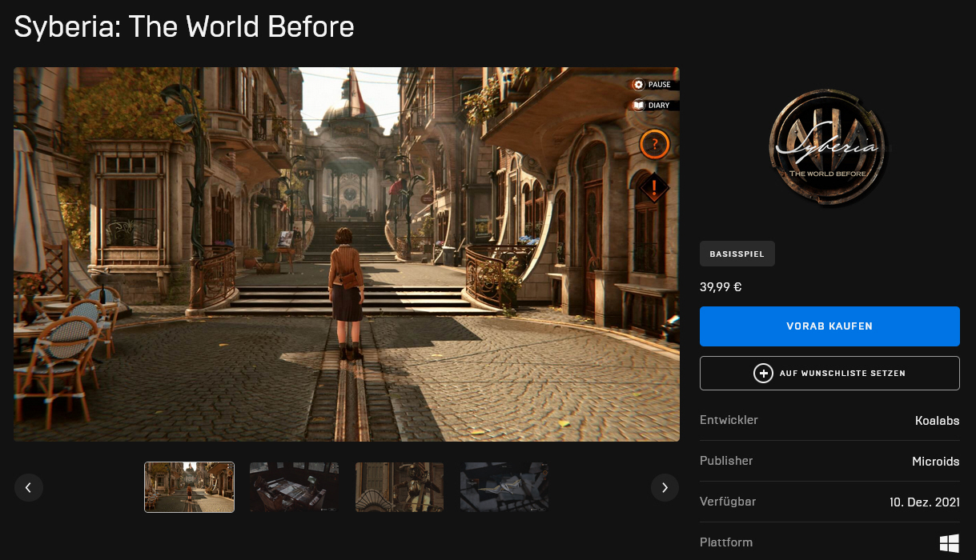Viewport: 976px width, 560px height.
Task: Click the 39,99 € price text
Action: coord(721,286)
